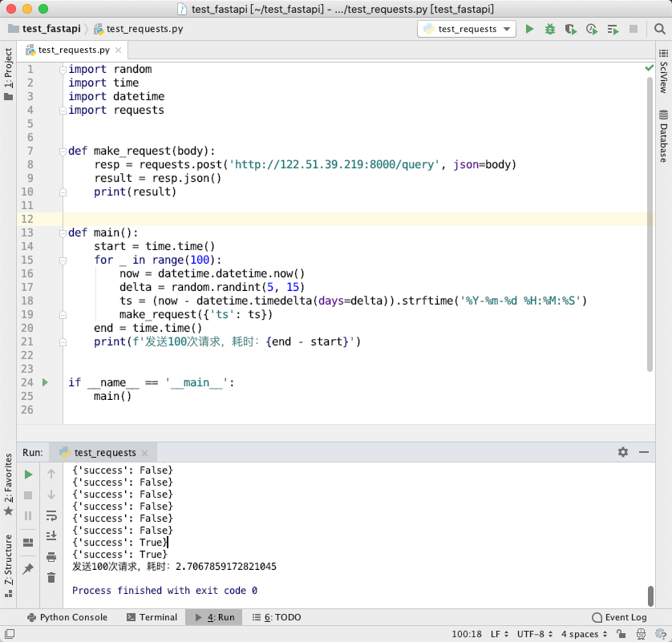Rerun test_requests in the Run panel
Image resolution: width=672 pixels, height=642 pixels.
28,474
